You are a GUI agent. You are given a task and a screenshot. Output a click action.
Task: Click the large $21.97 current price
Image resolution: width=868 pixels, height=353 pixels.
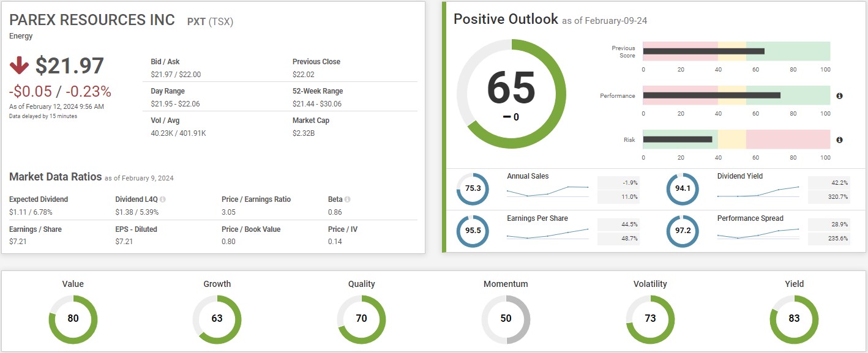[x=70, y=66]
